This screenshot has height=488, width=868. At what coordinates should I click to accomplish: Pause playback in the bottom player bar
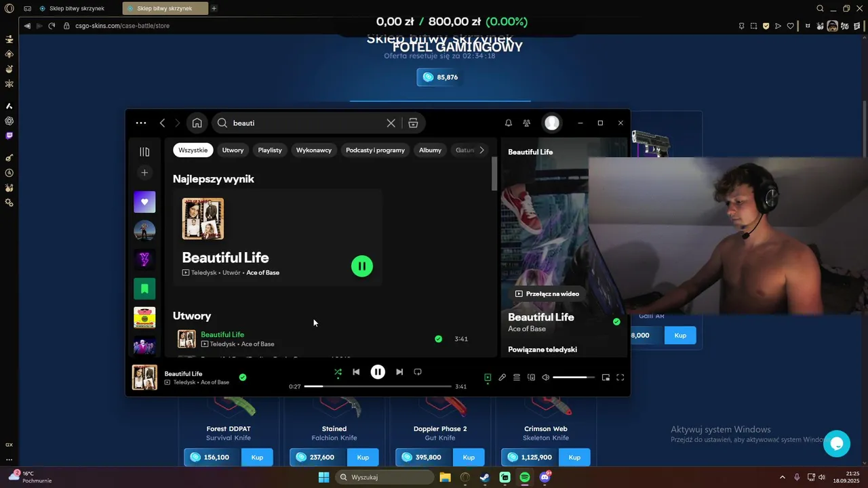pos(378,372)
